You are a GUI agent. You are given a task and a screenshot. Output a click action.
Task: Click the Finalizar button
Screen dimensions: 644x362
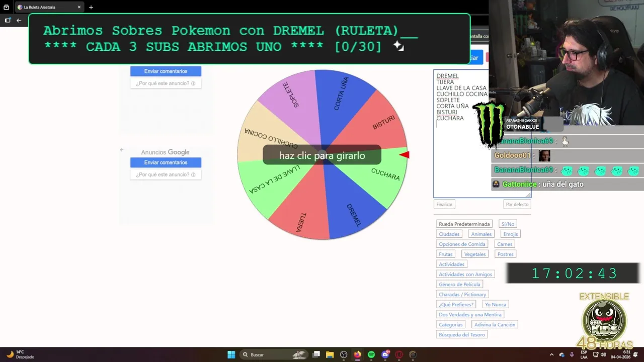point(444,204)
